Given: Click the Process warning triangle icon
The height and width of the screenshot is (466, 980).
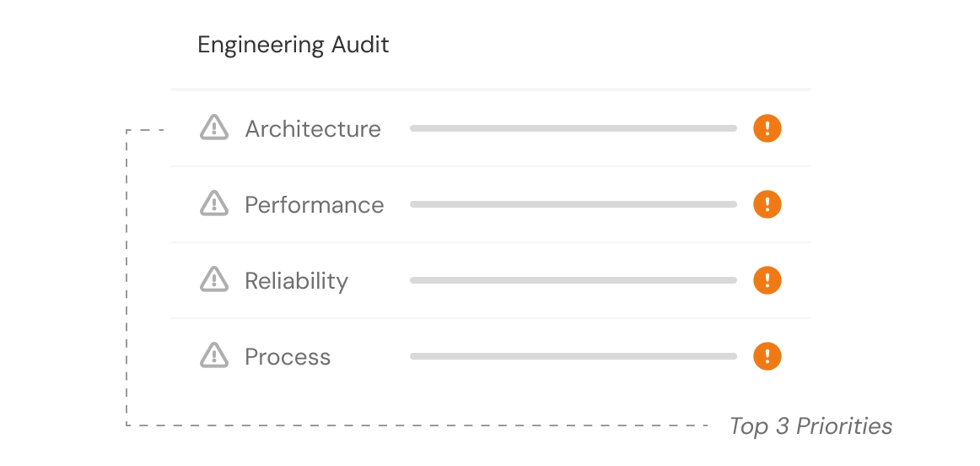Looking at the screenshot, I should (x=214, y=356).
